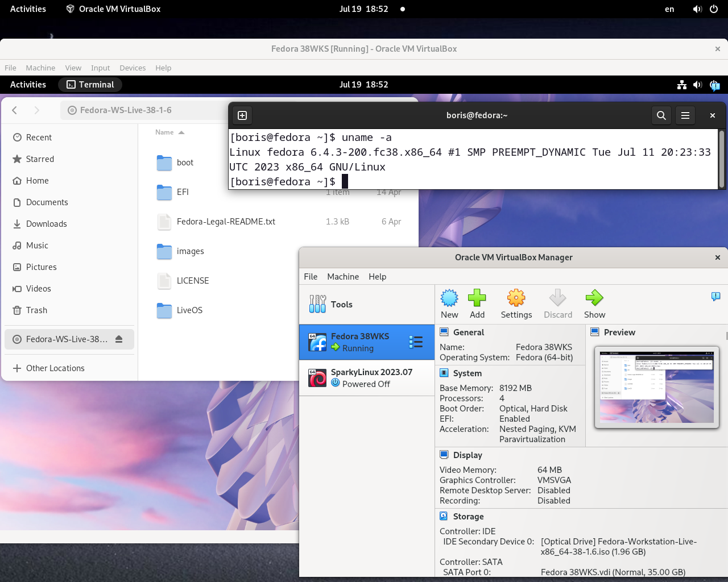Open the LiveOS folder

[x=164, y=310]
